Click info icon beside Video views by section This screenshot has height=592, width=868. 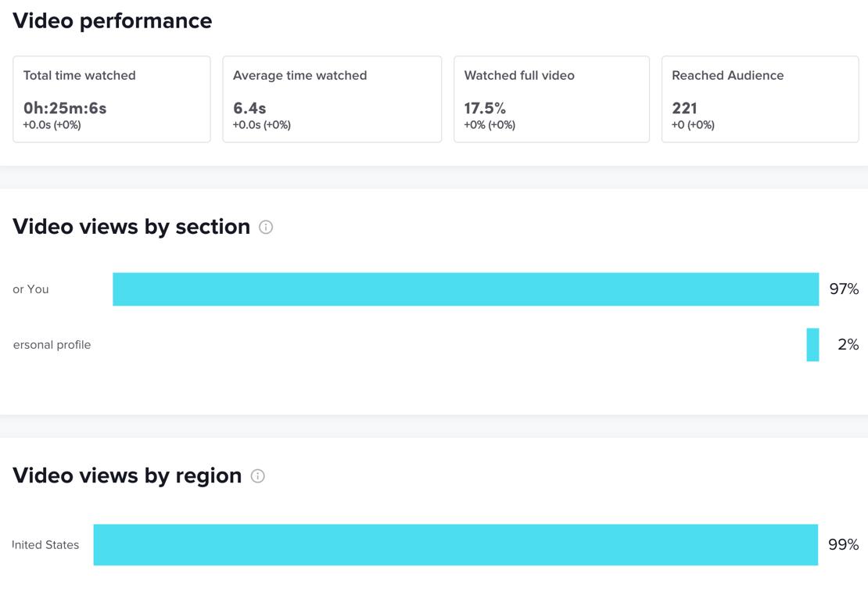tap(266, 227)
